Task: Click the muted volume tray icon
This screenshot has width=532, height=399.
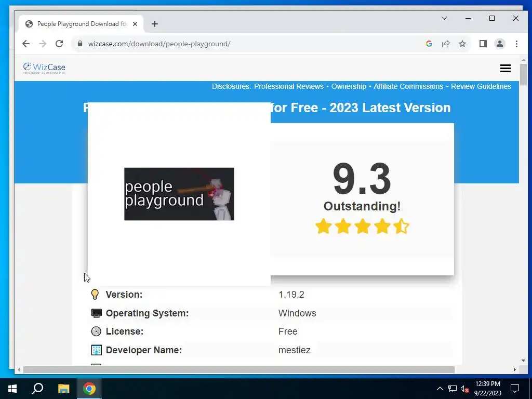Action: pyautogui.click(x=464, y=389)
